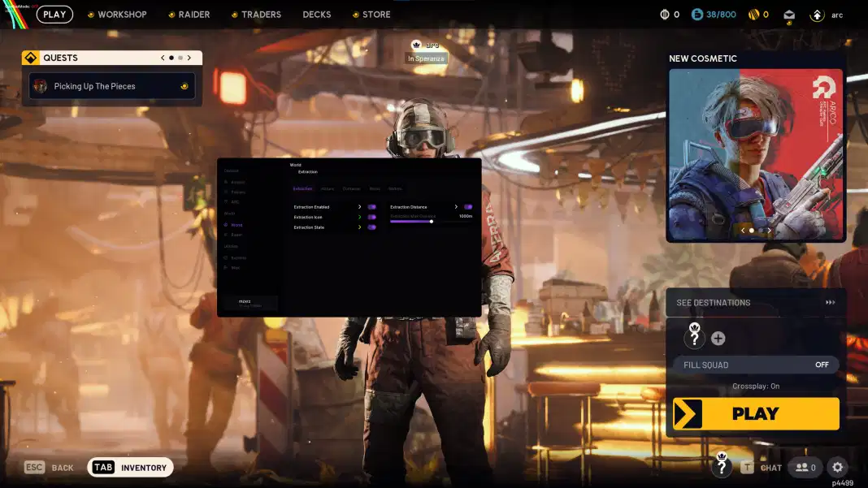Open Picking Up The Pieces quest
868x488 pixels.
pyautogui.click(x=112, y=86)
